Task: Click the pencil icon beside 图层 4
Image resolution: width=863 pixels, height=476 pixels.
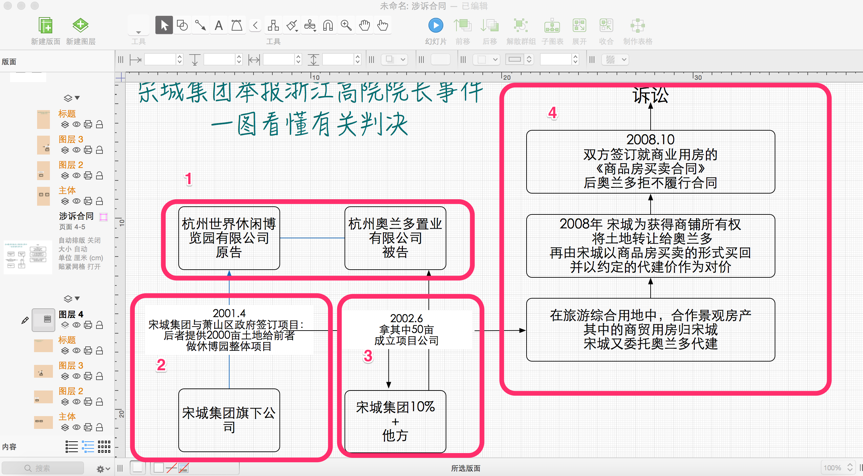Action: click(25, 320)
